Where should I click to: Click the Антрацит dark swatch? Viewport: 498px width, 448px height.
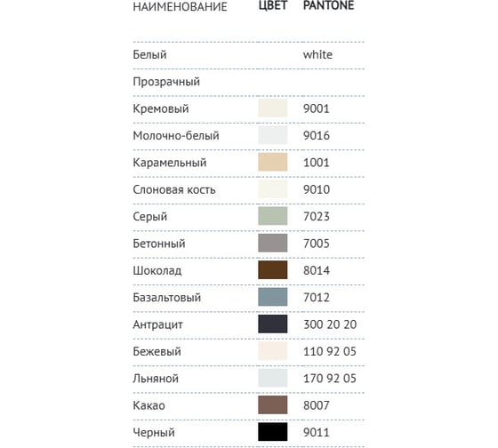tap(272, 324)
